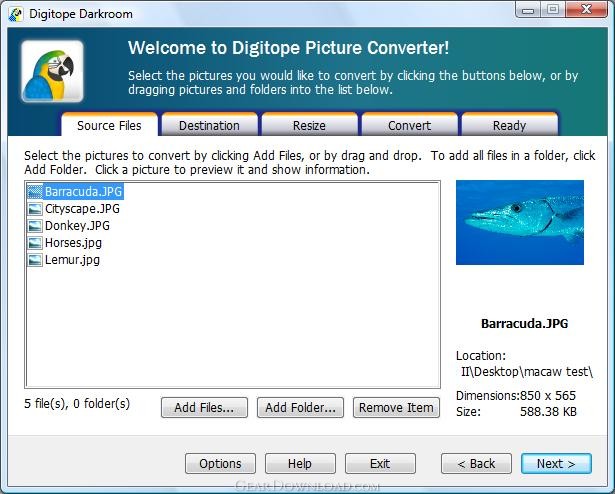Switch to the Source Files tab
Image resolution: width=615 pixels, height=494 pixels.
click(109, 125)
